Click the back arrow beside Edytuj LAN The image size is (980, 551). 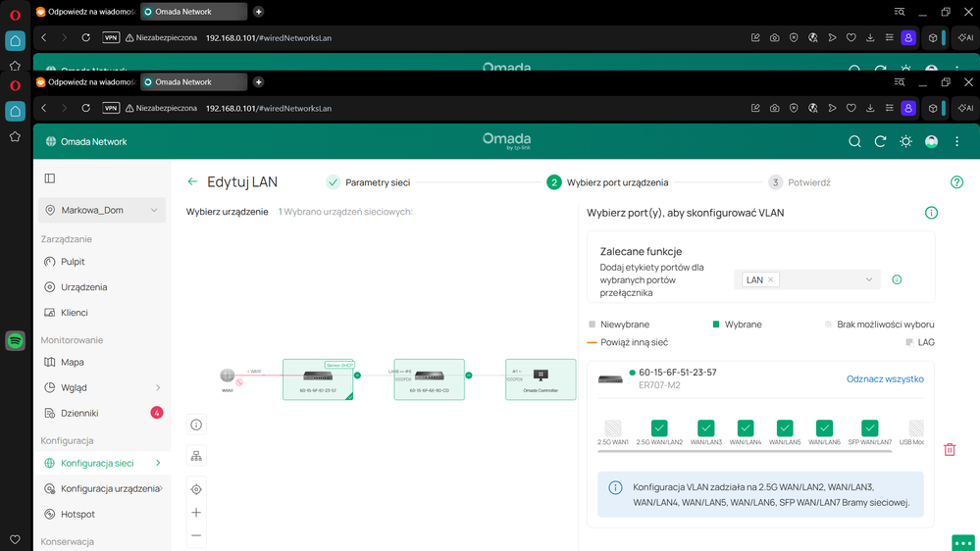(x=192, y=181)
